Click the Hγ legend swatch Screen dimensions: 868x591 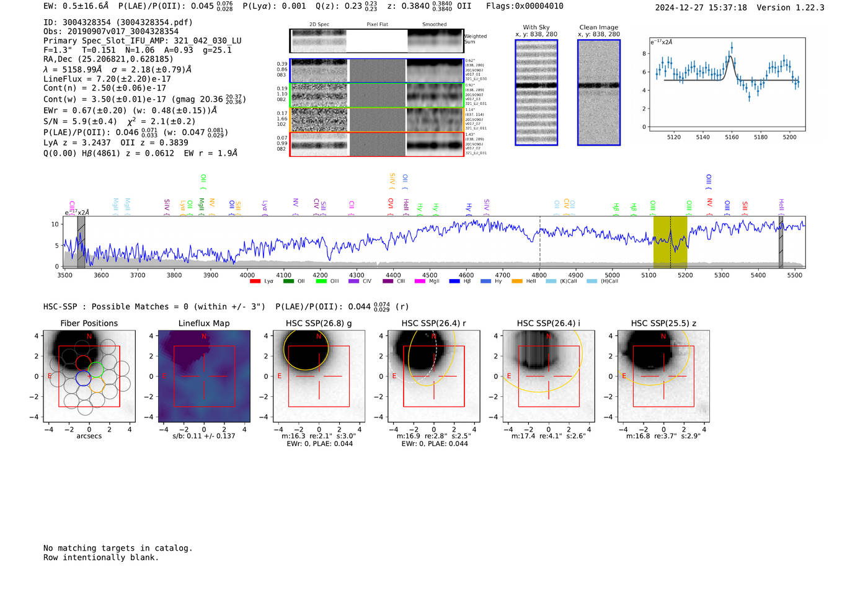(485, 282)
